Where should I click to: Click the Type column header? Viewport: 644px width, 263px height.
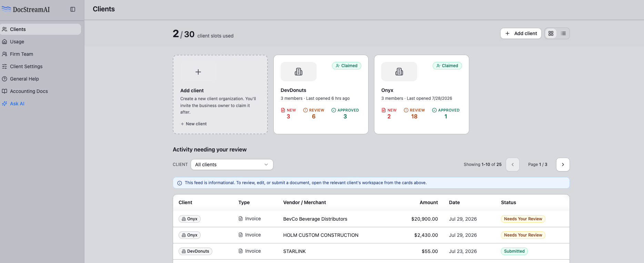click(x=244, y=202)
